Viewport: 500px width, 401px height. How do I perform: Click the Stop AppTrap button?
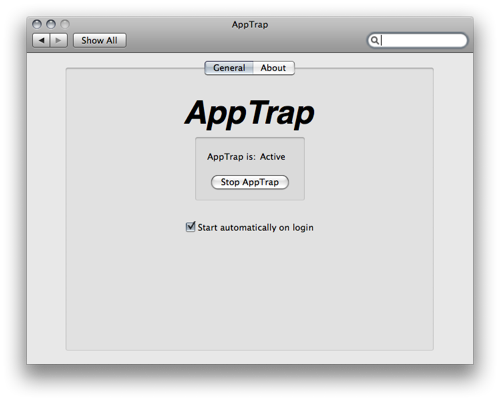coord(250,182)
